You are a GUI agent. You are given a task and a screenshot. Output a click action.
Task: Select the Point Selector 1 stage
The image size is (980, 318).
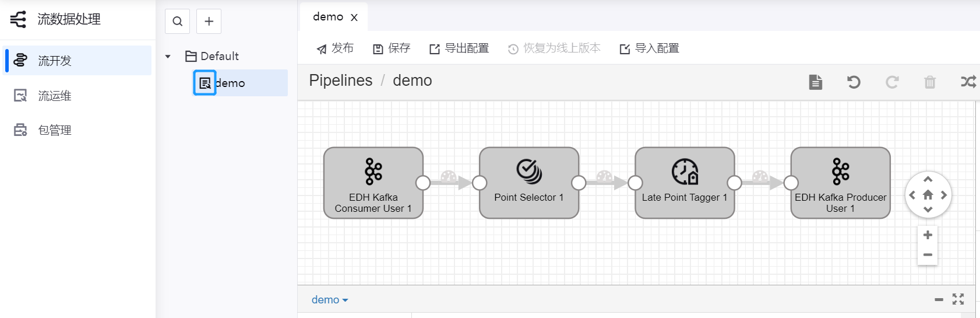(x=528, y=183)
